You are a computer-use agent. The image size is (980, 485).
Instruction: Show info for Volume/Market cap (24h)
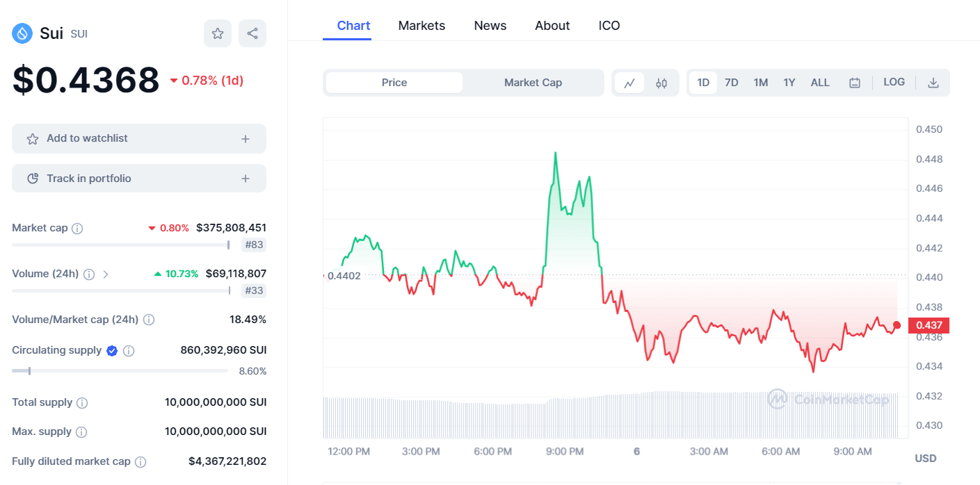point(149,320)
